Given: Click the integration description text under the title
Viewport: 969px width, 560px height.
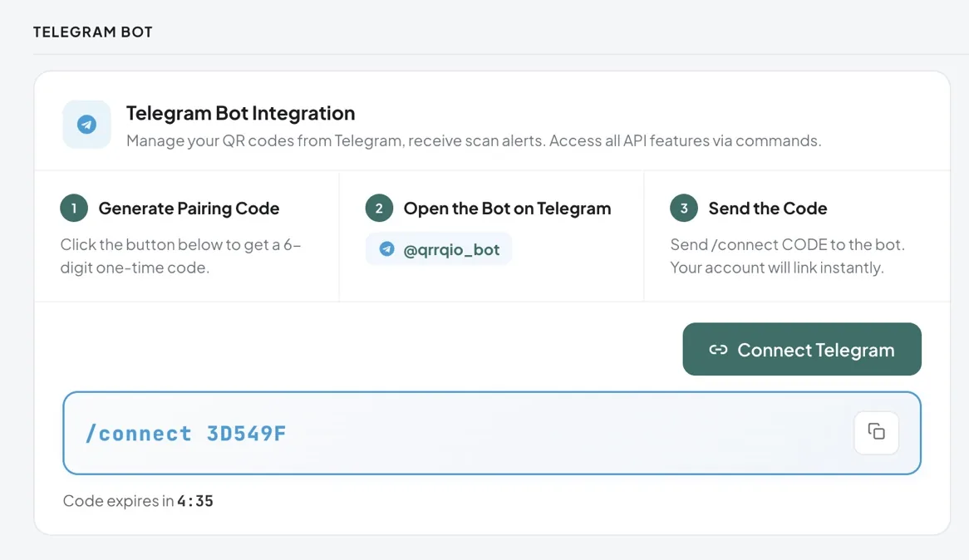Looking at the screenshot, I should coord(473,140).
